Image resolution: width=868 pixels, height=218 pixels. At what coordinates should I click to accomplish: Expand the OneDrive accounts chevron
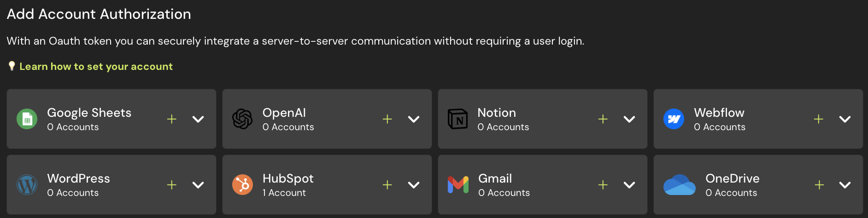point(845,185)
